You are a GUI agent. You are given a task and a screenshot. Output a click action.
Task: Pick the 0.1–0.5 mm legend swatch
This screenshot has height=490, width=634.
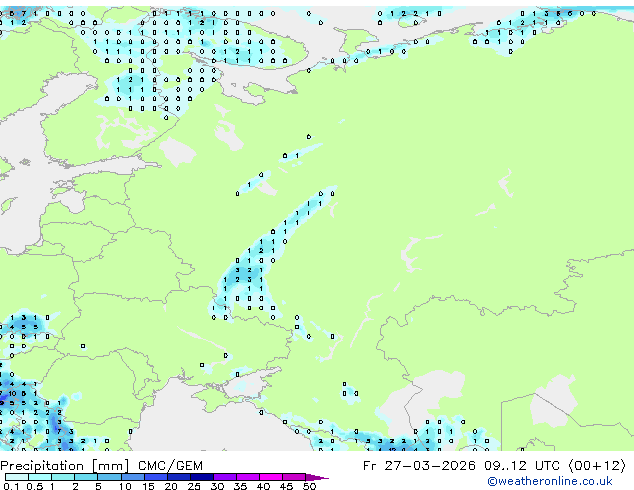pos(17,477)
